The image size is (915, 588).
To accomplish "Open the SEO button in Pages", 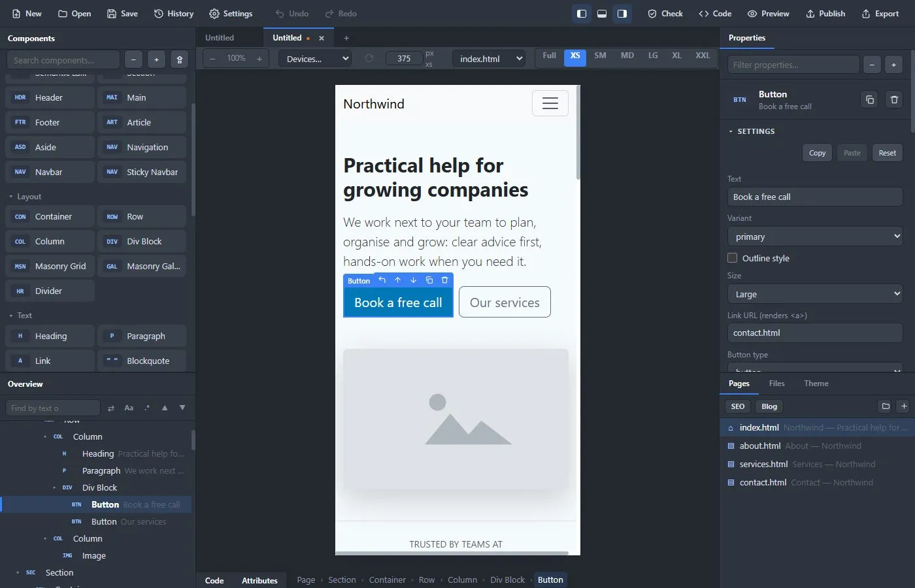I will pyautogui.click(x=738, y=406).
